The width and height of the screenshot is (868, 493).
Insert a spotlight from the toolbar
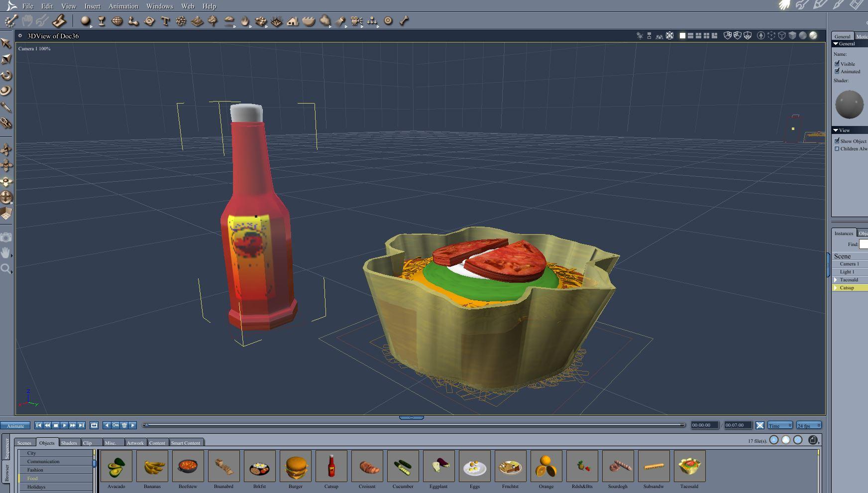pyautogui.click(x=340, y=21)
